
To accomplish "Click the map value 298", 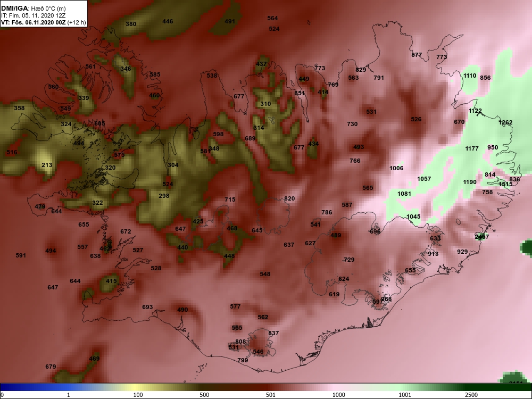I will point(164,196).
